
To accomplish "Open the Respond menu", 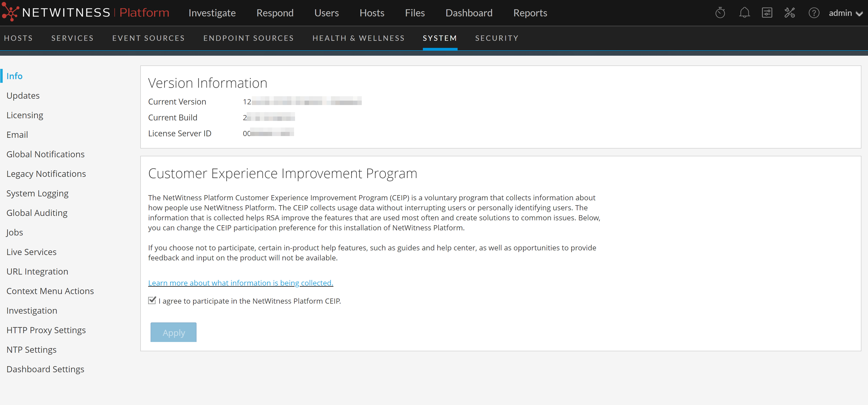I will click(275, 13).
